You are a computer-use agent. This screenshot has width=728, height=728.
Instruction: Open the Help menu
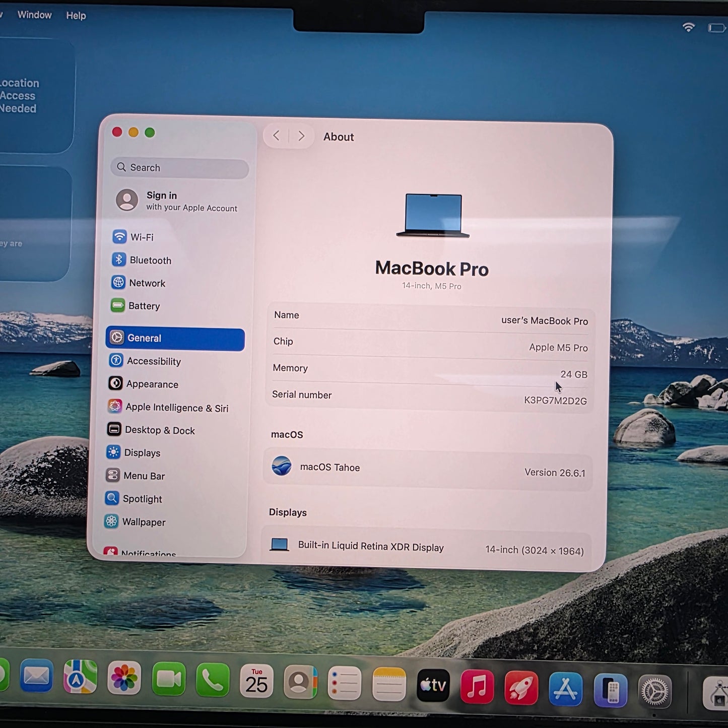76,16
